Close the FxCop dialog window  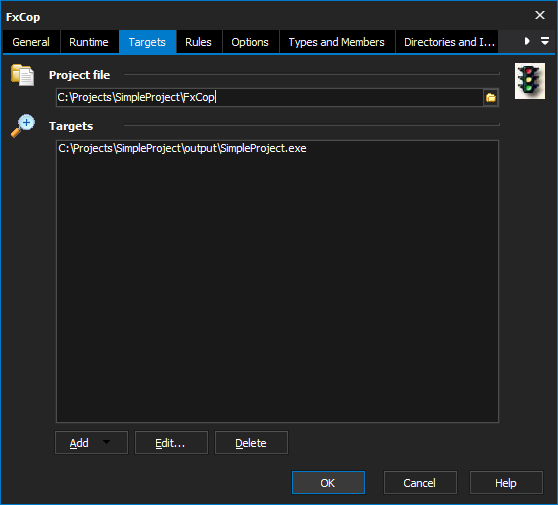[539, 15]
